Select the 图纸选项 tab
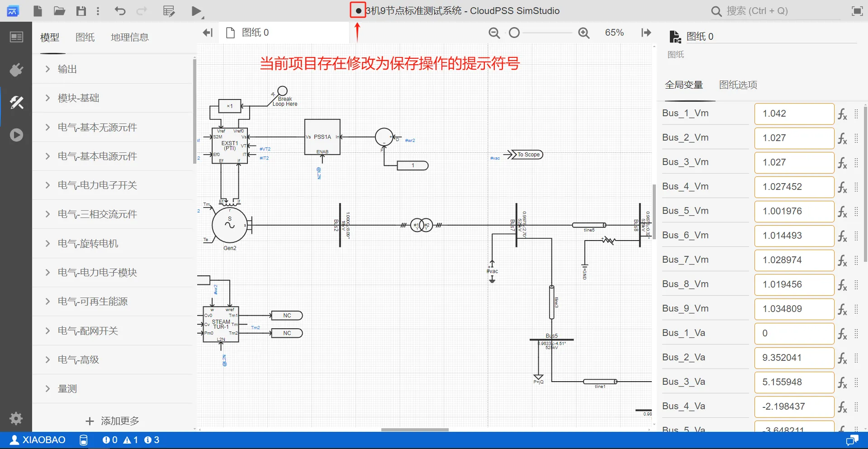Screen dimensions: 868x449 pyautogui.click(x=738, y=85)
